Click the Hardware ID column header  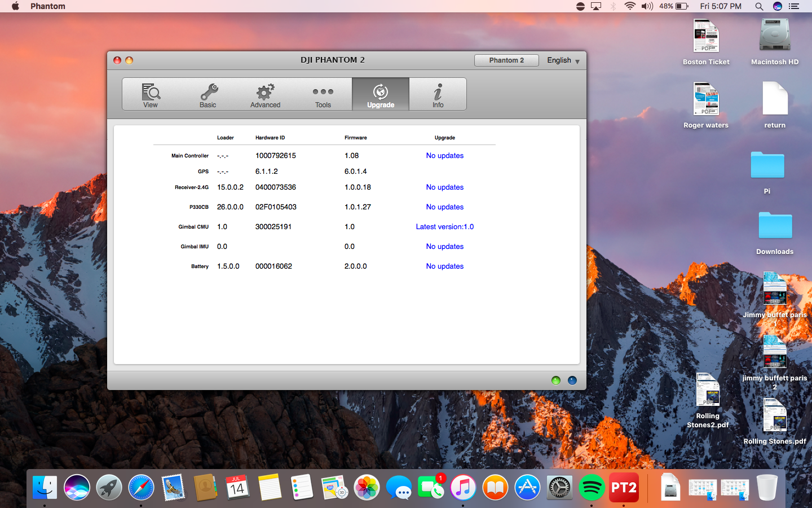pos(270,138)
